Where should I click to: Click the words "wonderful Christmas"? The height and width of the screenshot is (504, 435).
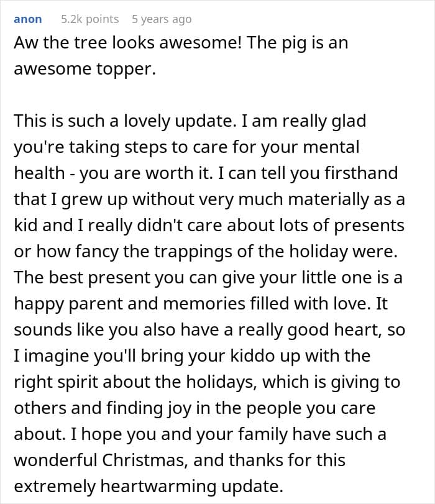pyautogui.click(x=124, y=460)
